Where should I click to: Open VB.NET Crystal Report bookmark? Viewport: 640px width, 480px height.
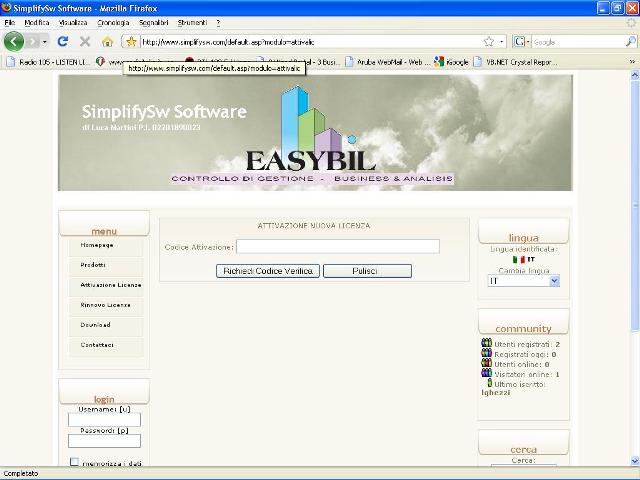[x=516, y=62]
